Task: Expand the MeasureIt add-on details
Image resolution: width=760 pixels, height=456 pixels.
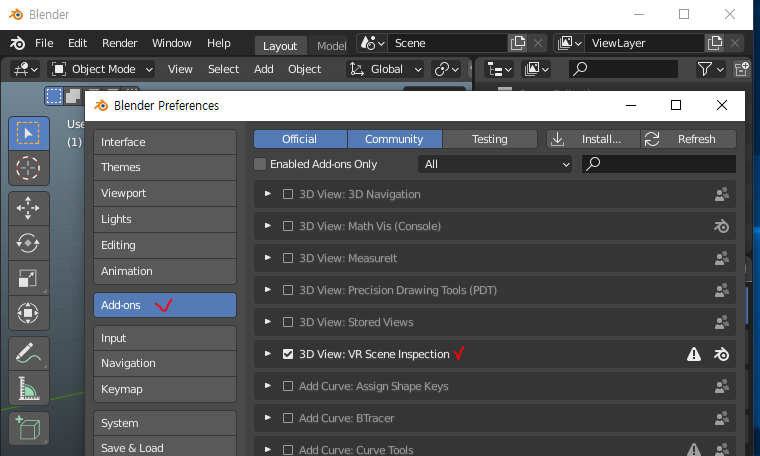Action: [x=268, y=258]
